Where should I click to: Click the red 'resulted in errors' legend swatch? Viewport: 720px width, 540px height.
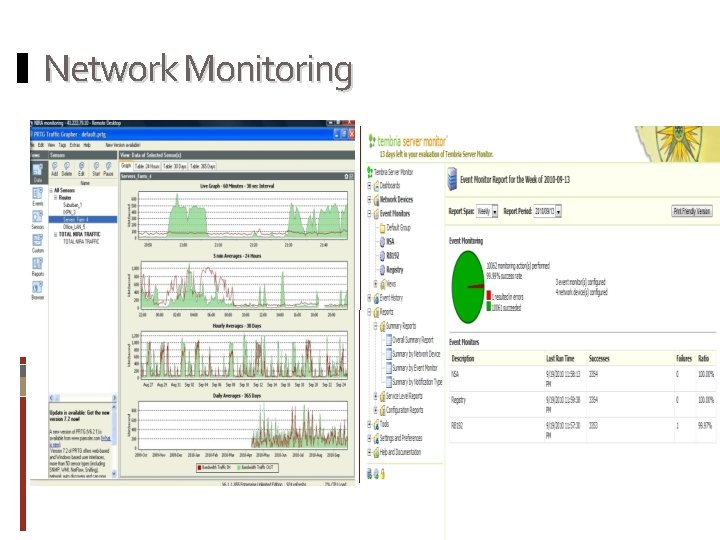click(x=489, y=295)
